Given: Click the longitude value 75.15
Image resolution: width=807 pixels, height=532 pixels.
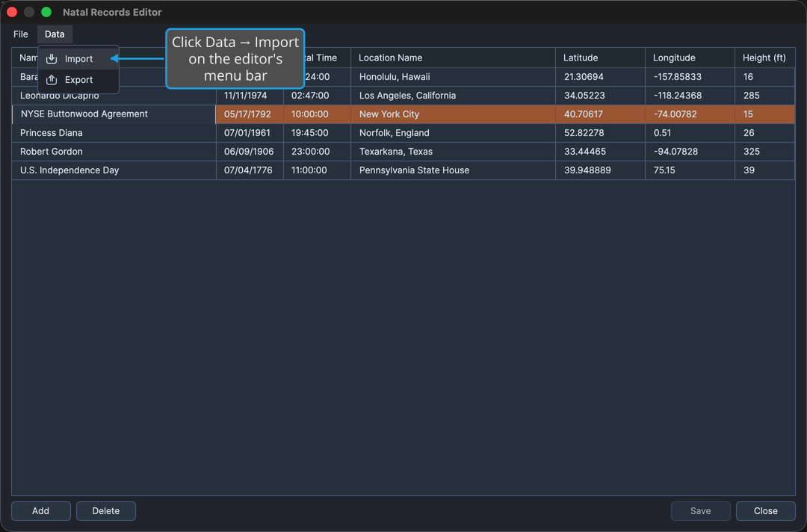Looking at the screenshot, I should (x=690, y=170).
